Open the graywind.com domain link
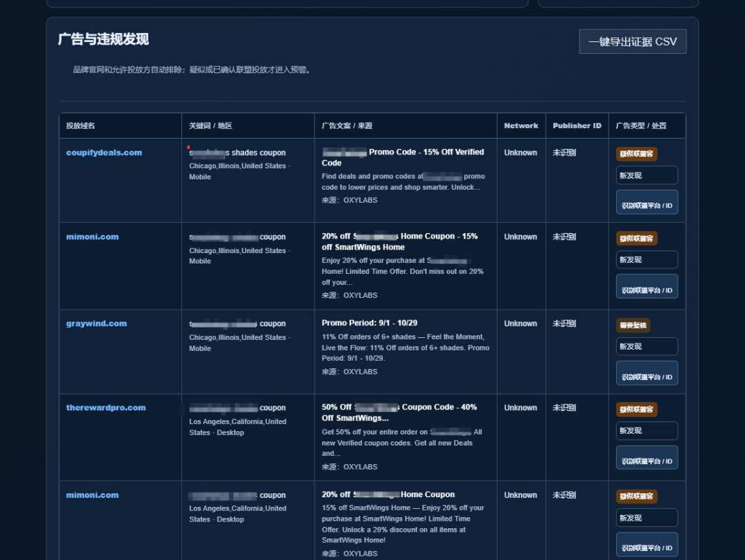The height and width of the screenshot is (560, 745). (x=97, y=323)
